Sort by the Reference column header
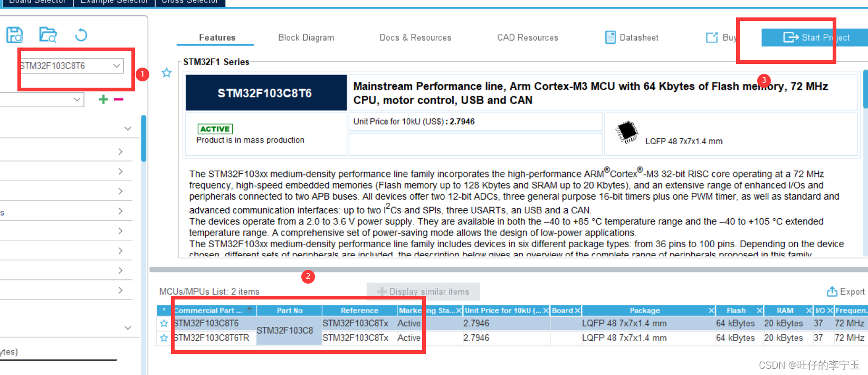 (359, 311)
